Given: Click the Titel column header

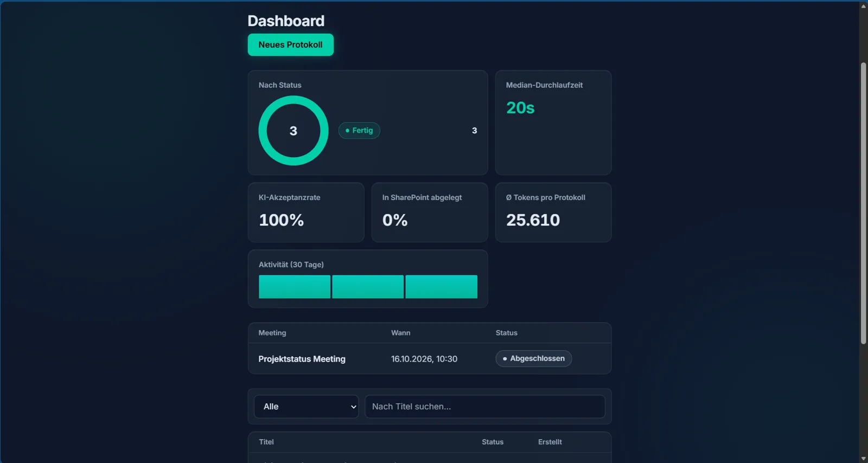Looking at the screenshot, I should tap(266, 442).
